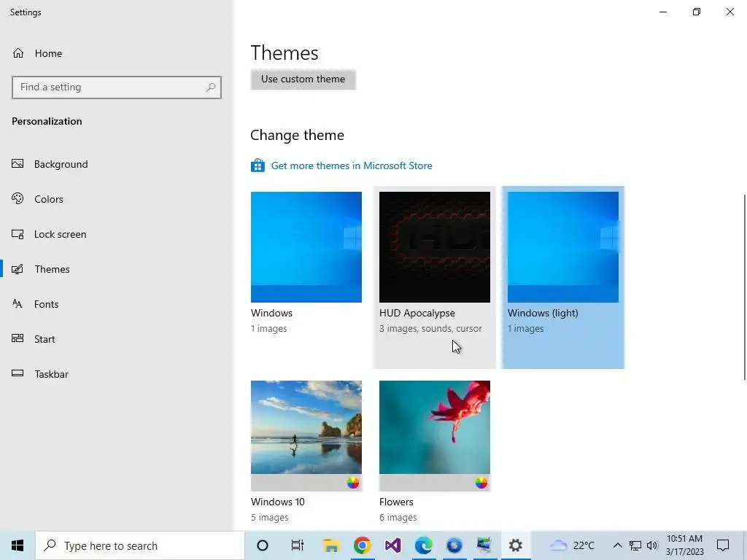Click the network icon in system tray
The width and height of the screenshot is (747, 560).
pos(635,545)
